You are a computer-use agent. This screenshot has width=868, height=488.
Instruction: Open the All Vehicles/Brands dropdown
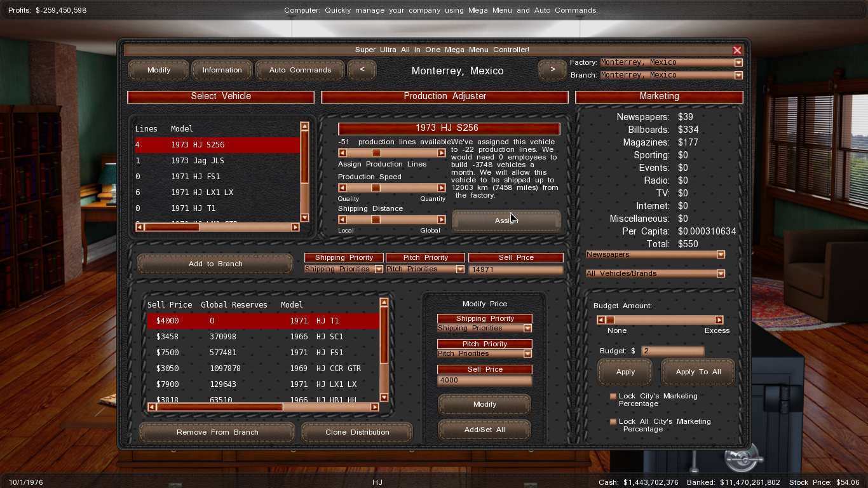tap(720, 274)
